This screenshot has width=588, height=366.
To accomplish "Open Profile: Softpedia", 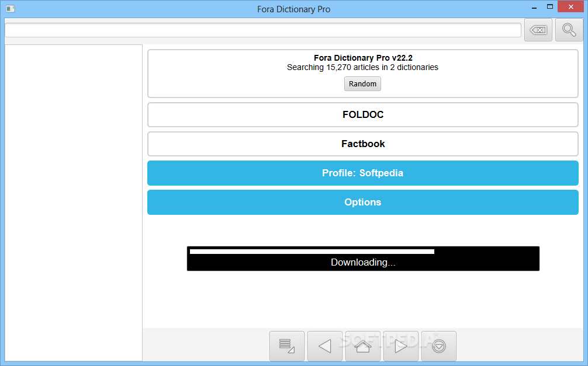I will point(362,173).
